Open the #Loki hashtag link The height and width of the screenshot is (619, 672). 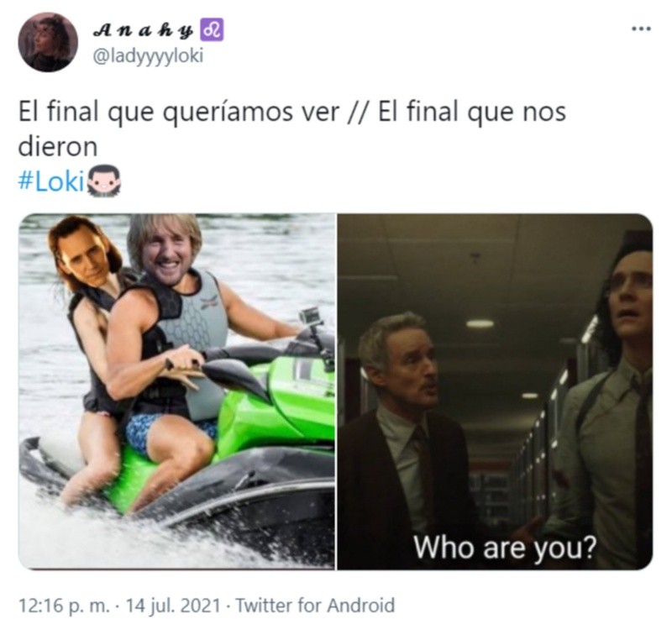[x=51, y=182]
